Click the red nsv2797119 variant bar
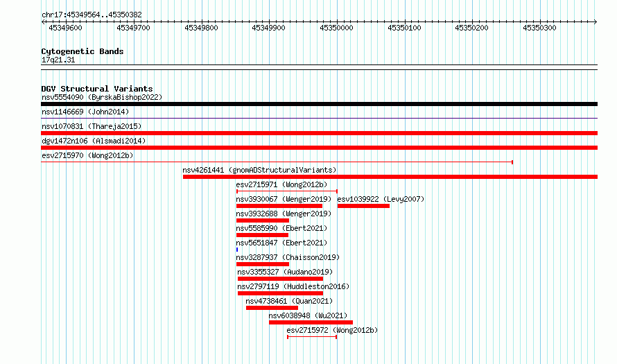Screen dimensions: 617x364 (280, 293)
